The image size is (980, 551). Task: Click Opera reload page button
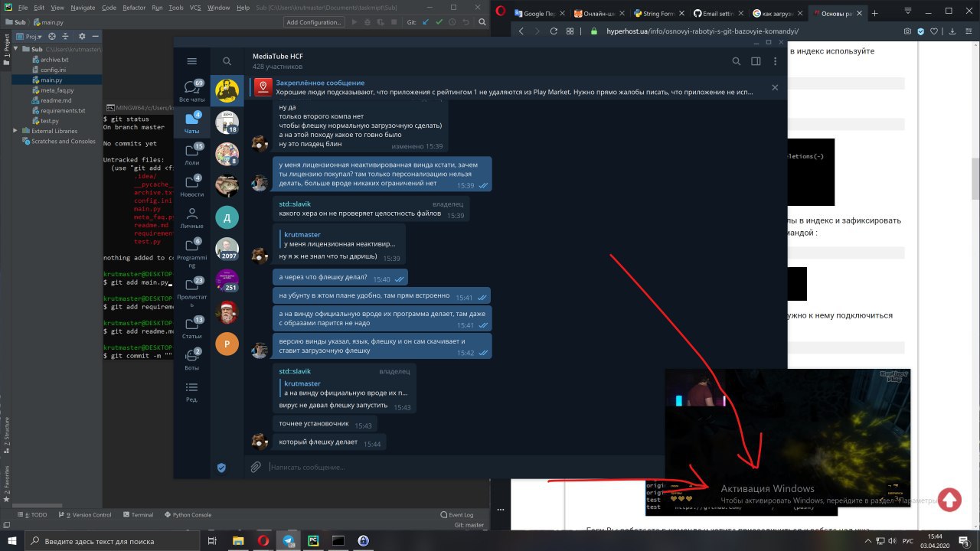coord(553,31)
